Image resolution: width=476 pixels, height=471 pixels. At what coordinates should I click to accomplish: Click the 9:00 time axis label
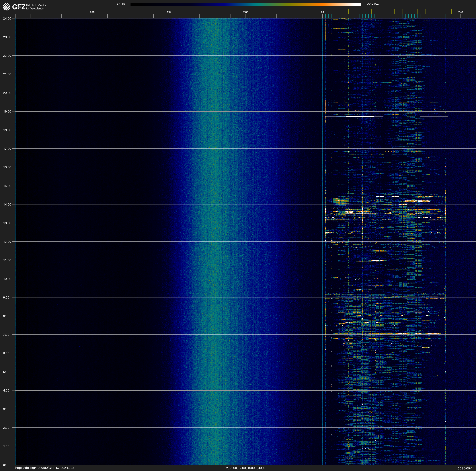point(6,297)
